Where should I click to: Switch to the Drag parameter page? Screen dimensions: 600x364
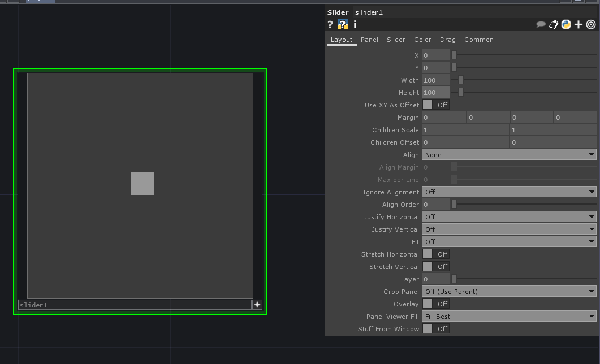[x=447, y=40]
